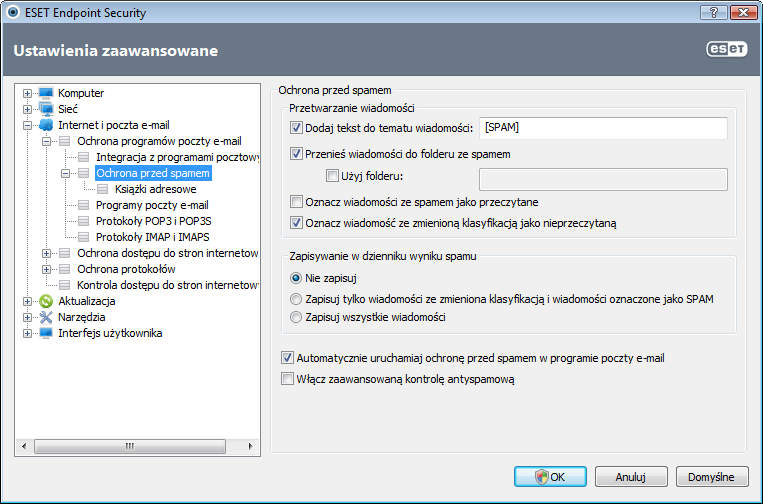Select the Narzędzia tree label

point(82,317)
